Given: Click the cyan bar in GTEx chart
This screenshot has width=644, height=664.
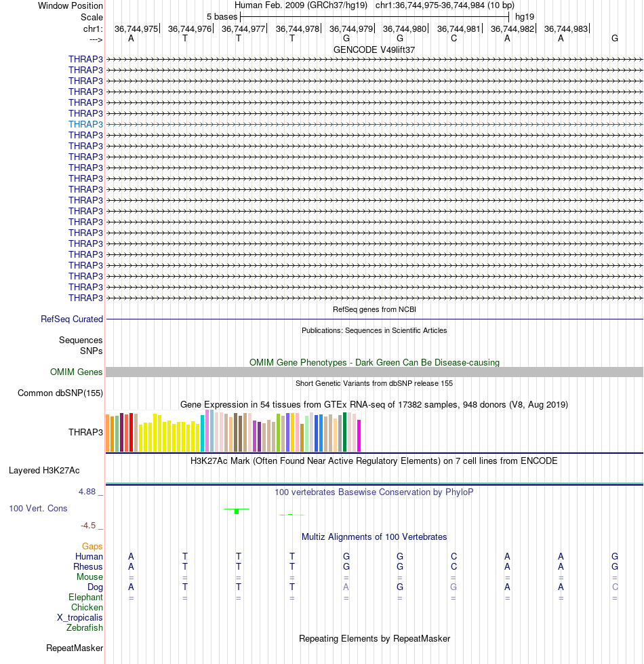Looking at the screenshot, I should (x=202, y=433).
